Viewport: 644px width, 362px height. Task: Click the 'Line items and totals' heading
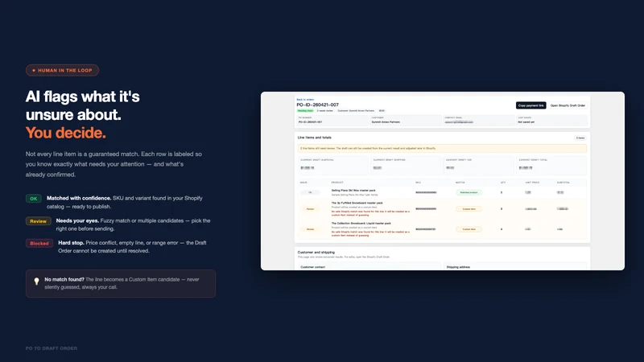pyautogui.click(x=314, y=138)
